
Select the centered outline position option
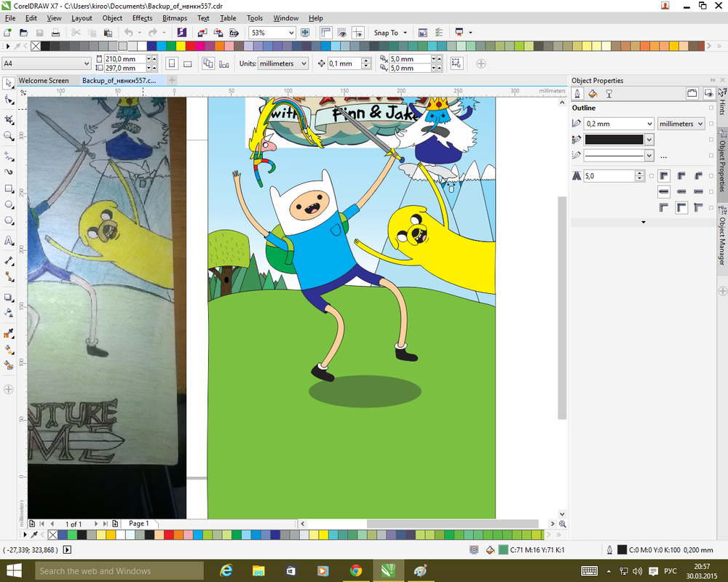tap(681, 207)
